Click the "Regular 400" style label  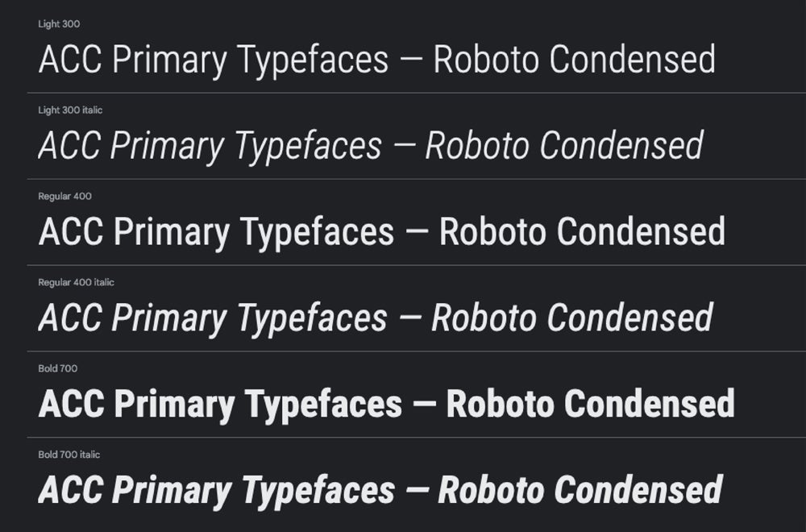[65, 196]
